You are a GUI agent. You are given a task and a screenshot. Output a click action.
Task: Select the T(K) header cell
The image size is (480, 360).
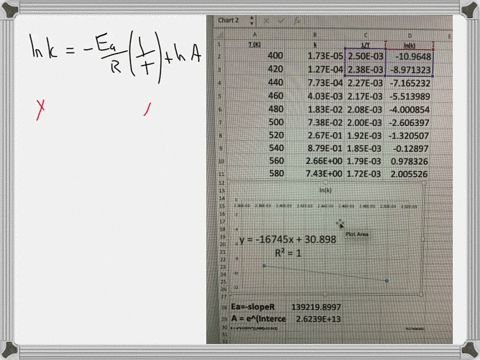point(255,44)
